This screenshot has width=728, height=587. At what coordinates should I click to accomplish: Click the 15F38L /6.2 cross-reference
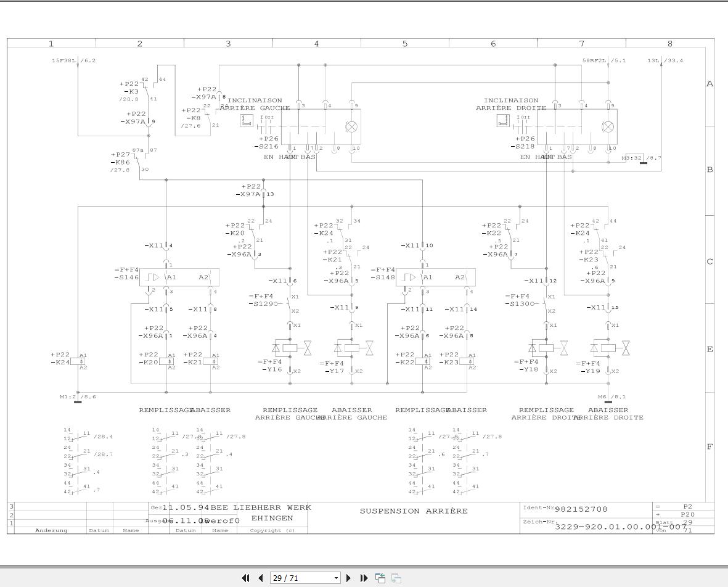point(73,60)
